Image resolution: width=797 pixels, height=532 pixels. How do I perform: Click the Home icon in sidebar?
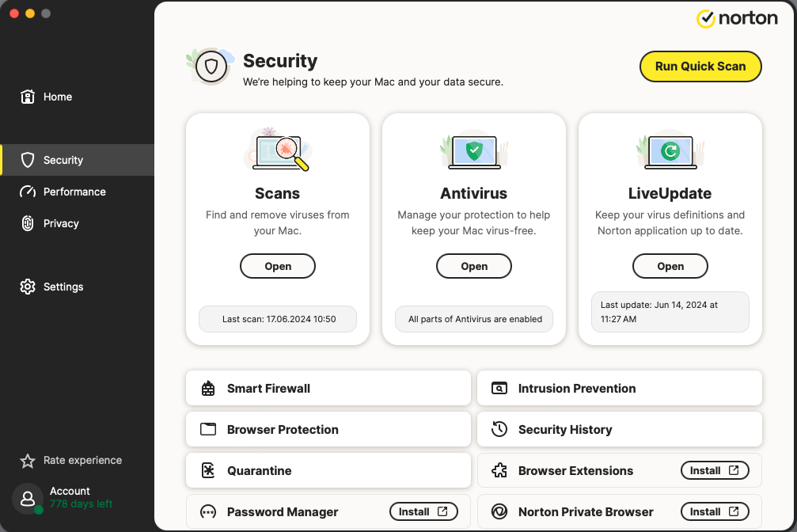(28, 97)
